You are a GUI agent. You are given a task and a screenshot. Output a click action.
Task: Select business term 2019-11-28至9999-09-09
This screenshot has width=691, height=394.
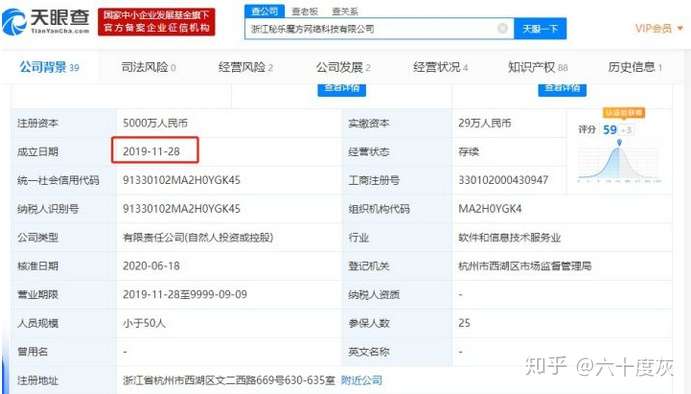point(185,294)
